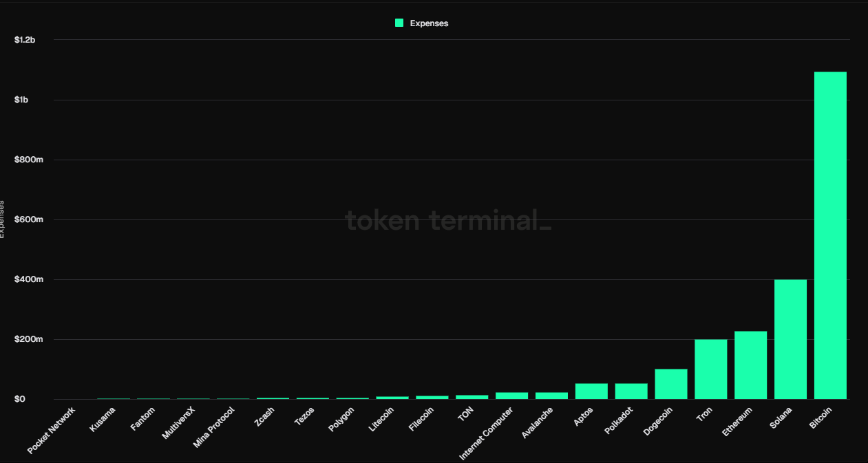The image size is (868, 463).
Task: Select the Tron bar
Action: 710,369
